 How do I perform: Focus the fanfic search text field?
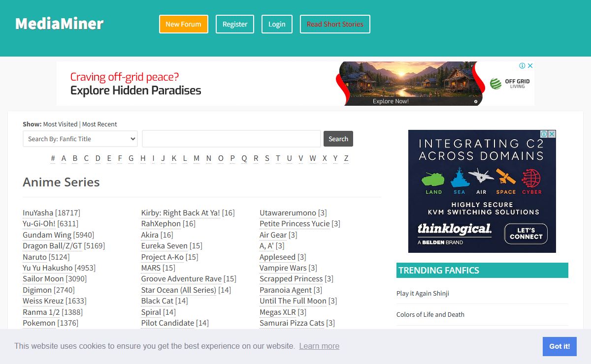[x=231, y=139]
